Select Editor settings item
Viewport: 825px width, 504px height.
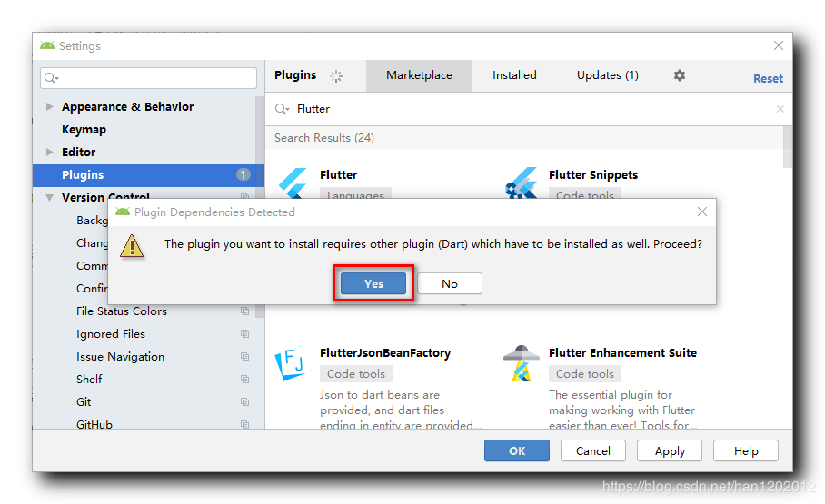tap(78, 152)
